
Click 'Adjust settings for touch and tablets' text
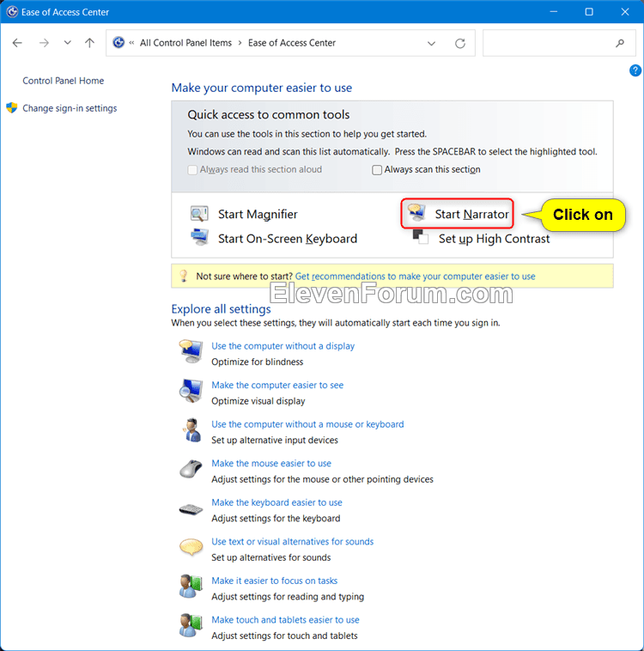[284, 636]
